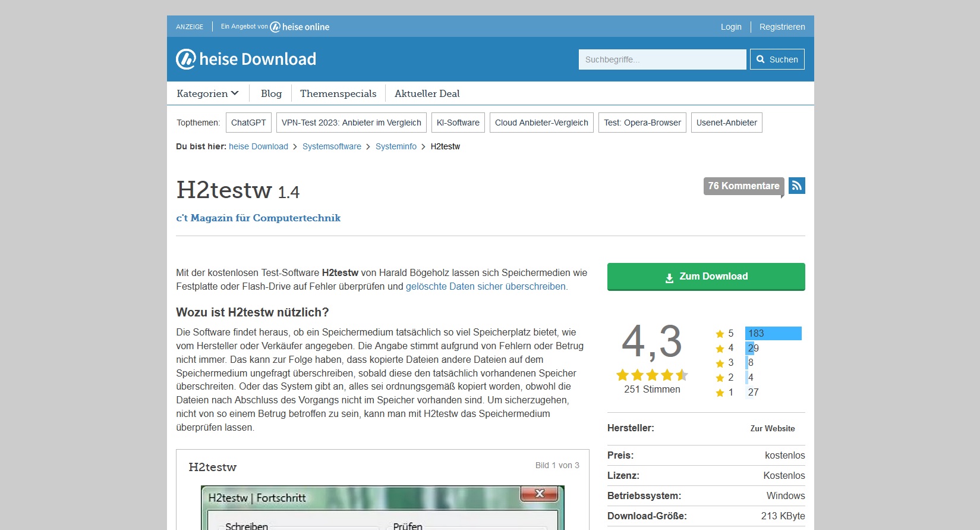Focus the Suchbegriffe search field
Screen dimensions: 980x530
(x=663, y=59)
